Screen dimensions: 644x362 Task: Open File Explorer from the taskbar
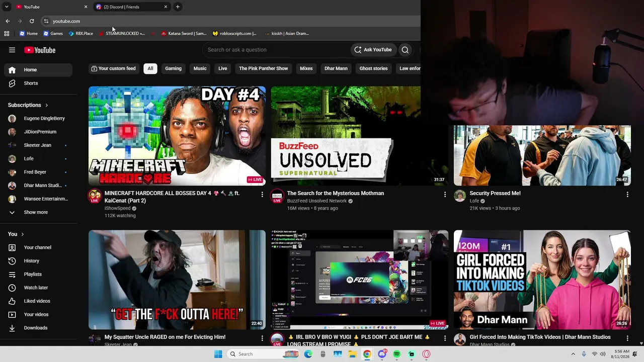click(353, 354)
